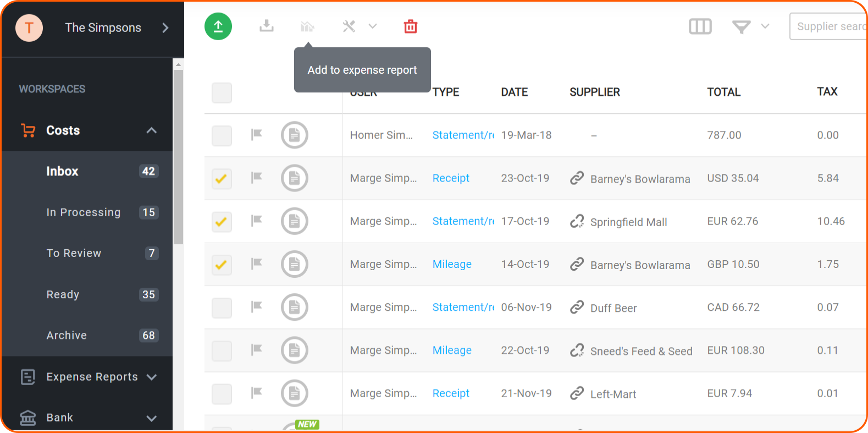Open Statement type link for 19-Mar-18

point(463,135)
